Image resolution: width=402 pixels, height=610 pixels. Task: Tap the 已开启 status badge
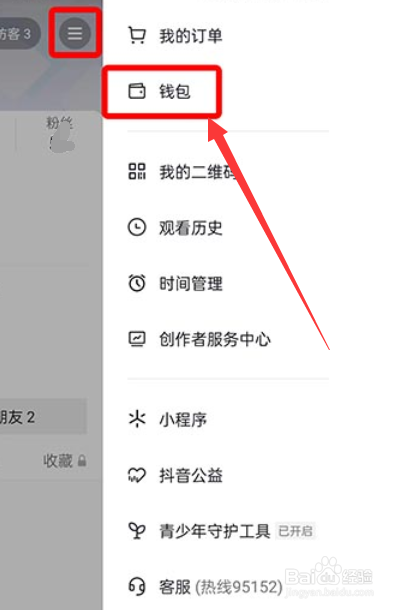click(295, 531)
